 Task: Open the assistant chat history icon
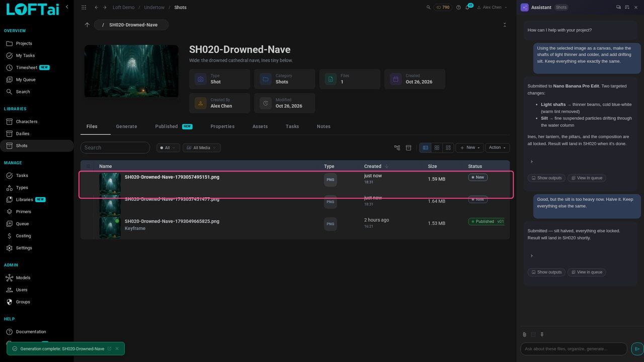(618, 8)
